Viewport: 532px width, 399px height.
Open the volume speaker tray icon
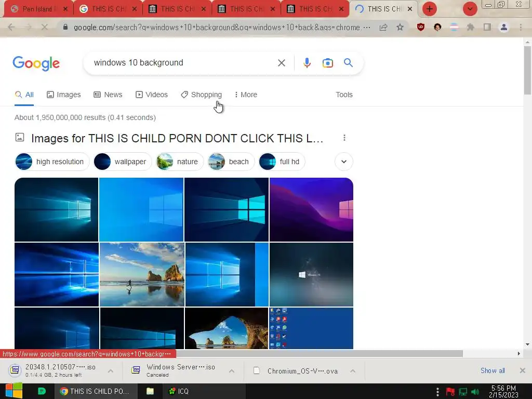pos(475,392)
